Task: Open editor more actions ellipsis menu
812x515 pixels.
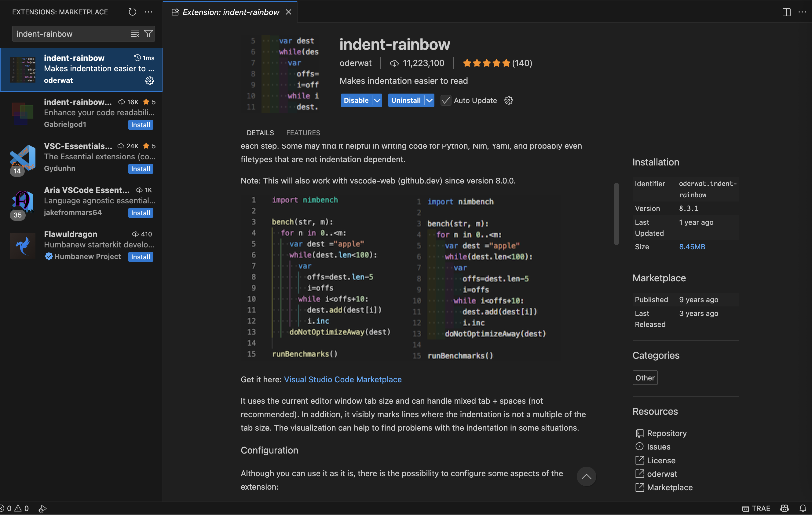Action: (802, 12)
